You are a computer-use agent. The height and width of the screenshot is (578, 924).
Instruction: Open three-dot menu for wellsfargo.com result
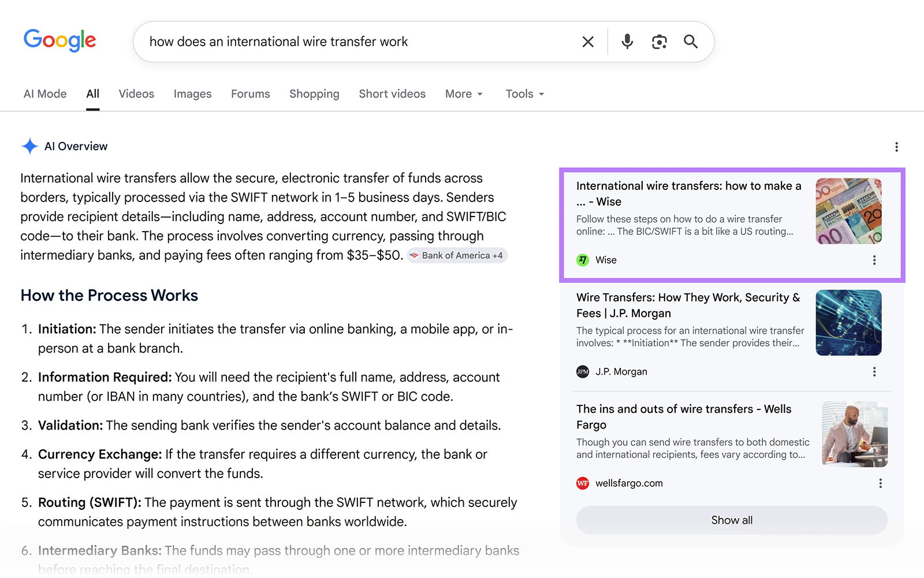coord(880,483)
